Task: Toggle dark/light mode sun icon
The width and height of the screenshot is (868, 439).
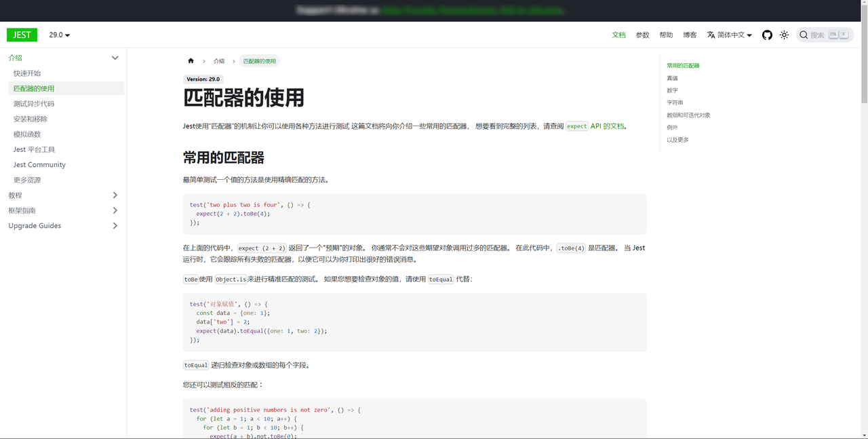Action: tap(784, 35)
